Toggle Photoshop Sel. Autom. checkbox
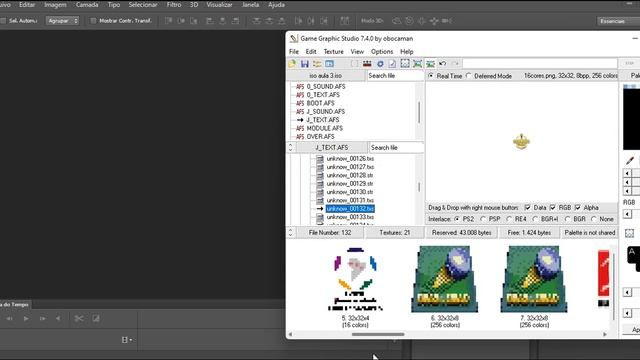The height and width of the screenshot is (360, 640). pyautogui.click(x=3, y=21)
